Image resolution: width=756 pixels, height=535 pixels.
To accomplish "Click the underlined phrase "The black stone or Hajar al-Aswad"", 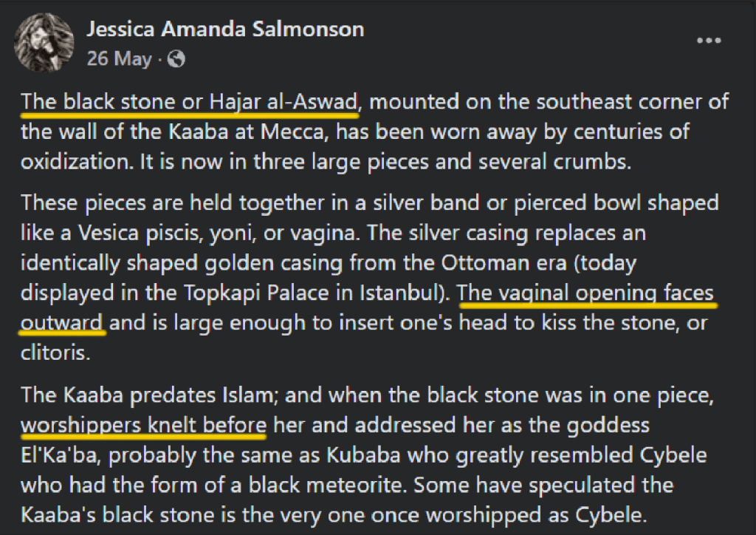I will tap(190, 102).
